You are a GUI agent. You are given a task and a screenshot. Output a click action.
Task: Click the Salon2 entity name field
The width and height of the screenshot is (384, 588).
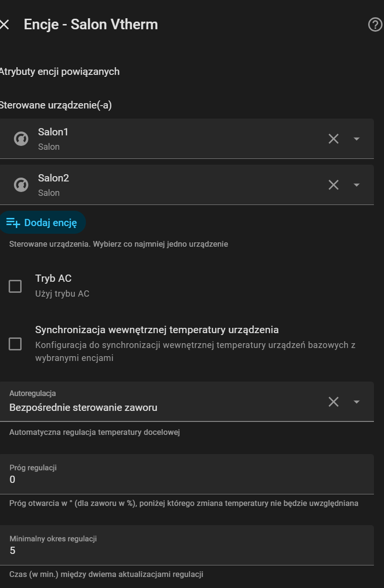(x=168, y=185)
